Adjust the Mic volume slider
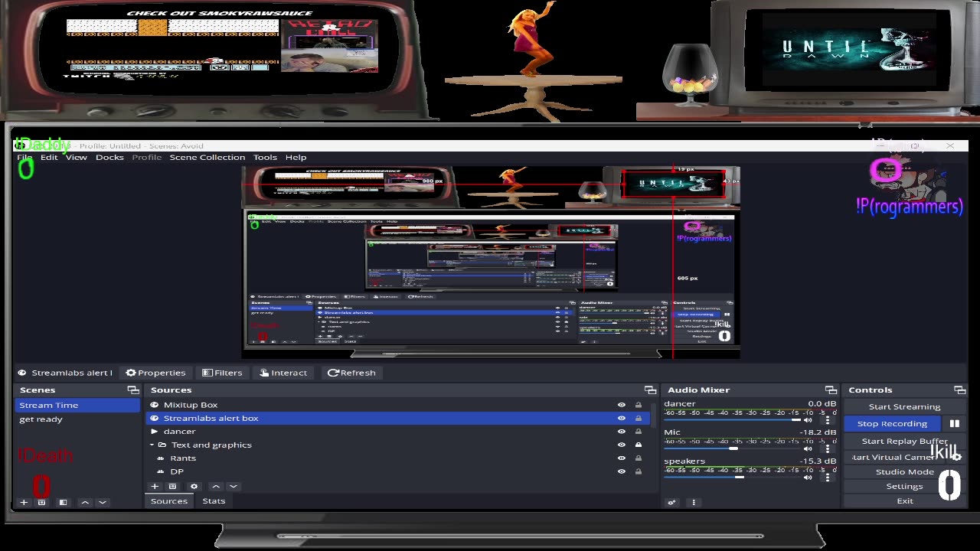This screenshot has width=980, height=551. 732,448
